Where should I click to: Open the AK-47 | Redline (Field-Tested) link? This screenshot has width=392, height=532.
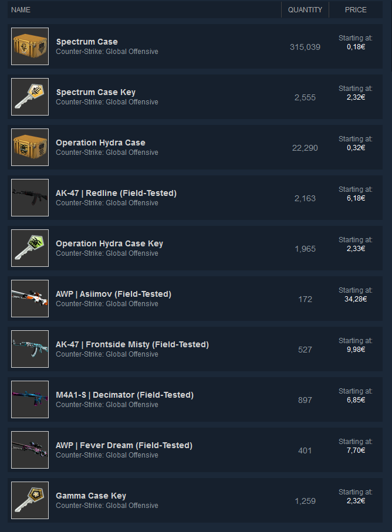(x=116, y=193)
